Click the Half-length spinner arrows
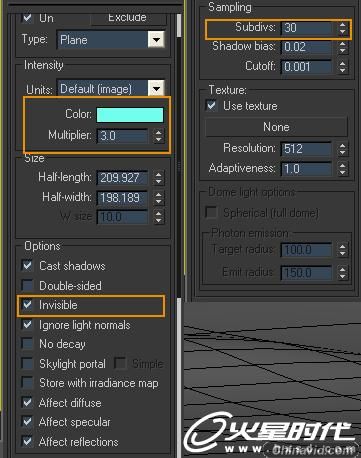This screenshot has height=458, width=361. pos(159,178)
